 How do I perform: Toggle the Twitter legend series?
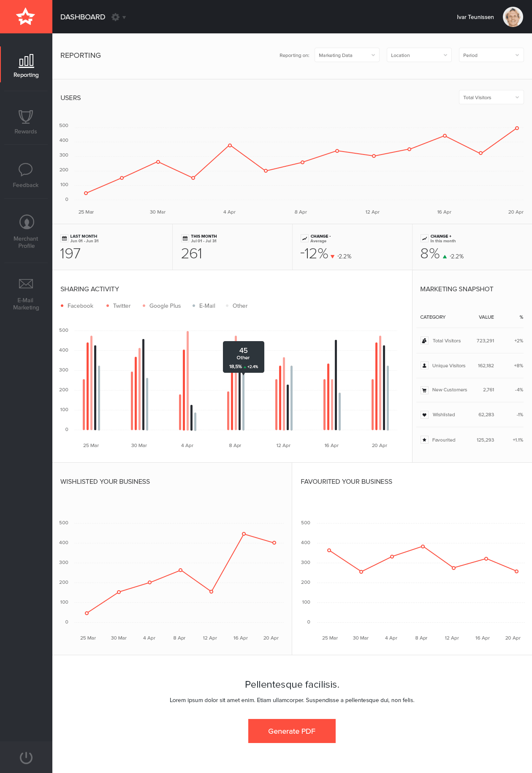pyautogui.click(x=119, y=306)
